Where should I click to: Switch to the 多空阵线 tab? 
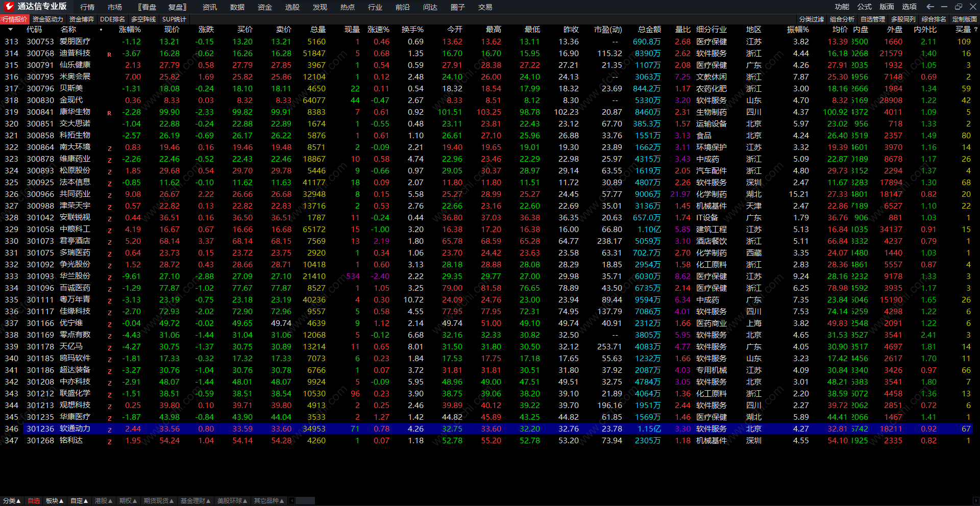click(x=143, y=19)
